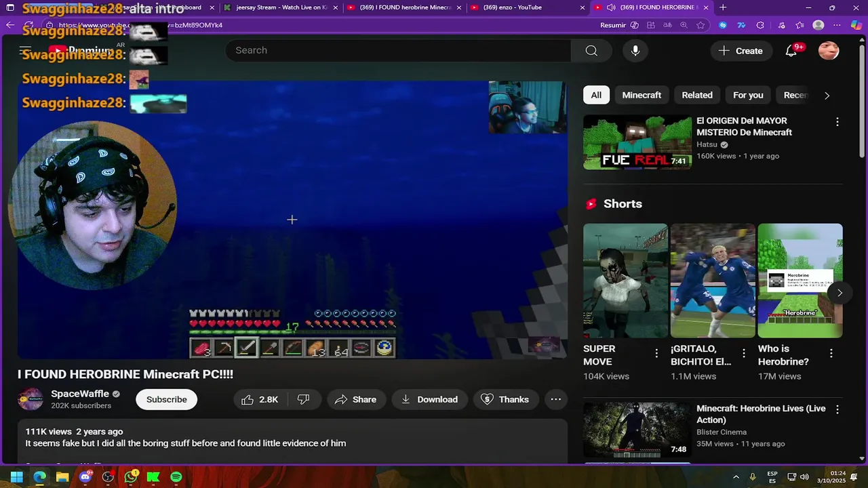Image resolution: width=868 pixels, height=488 pixels.
Task: Click the Blister Cinema channel name
Action: tap(722, 432)
